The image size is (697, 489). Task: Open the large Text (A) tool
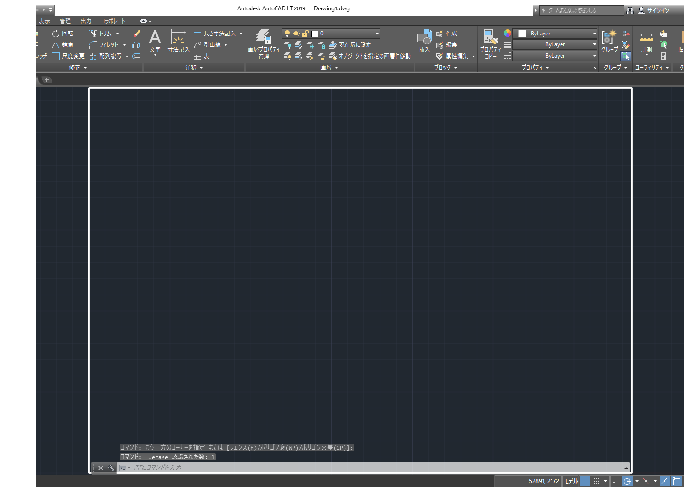(155, 37)
